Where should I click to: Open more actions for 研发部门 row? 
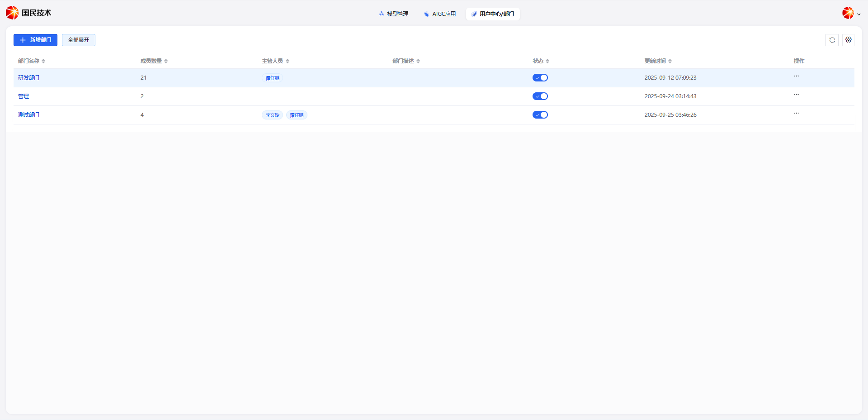click(796, 76)
